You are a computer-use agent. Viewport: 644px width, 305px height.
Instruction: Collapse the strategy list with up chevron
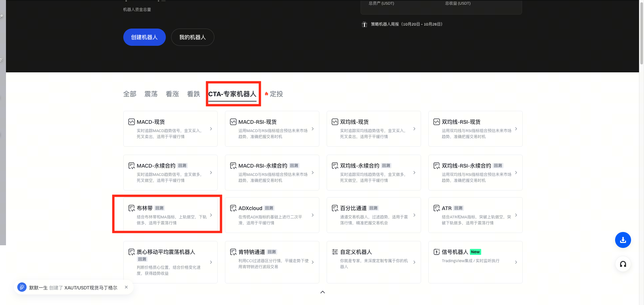[322, 292]
